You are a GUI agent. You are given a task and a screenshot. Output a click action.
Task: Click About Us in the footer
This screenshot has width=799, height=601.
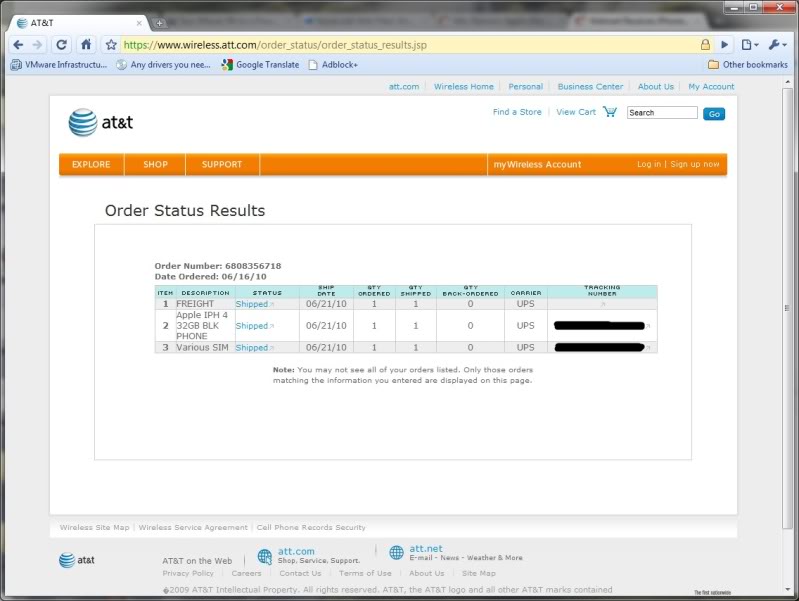427,573
